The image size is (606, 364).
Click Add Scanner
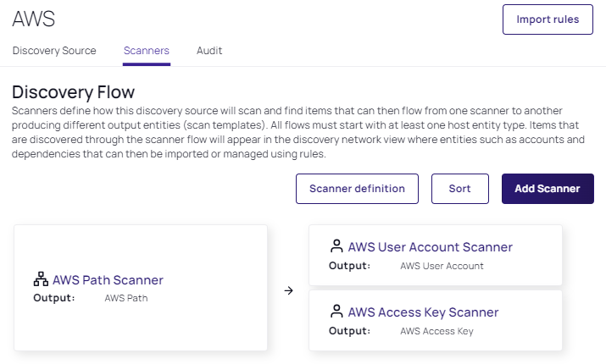548,189
